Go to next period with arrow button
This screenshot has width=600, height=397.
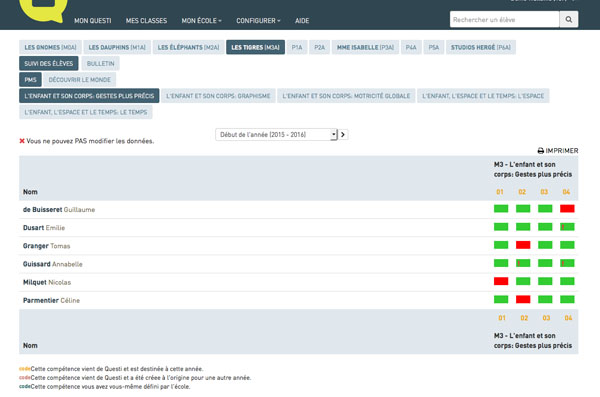[343, 135]
